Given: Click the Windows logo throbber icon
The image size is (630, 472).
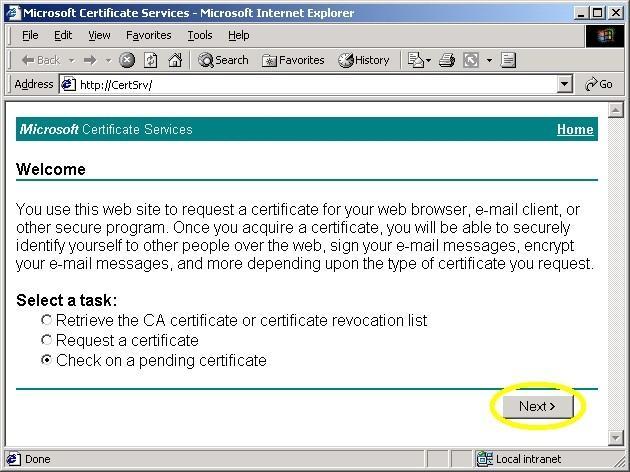Looking at the screenshot, I should point(605,36).
